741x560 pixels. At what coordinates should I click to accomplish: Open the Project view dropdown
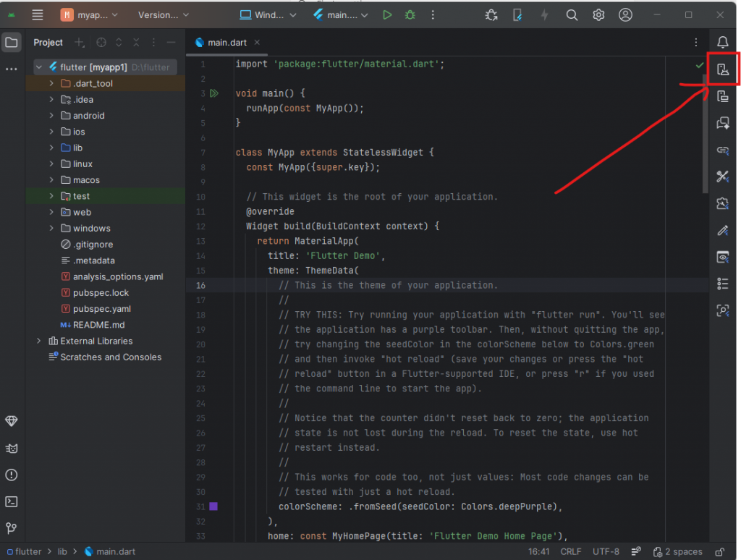pos(48,43)
